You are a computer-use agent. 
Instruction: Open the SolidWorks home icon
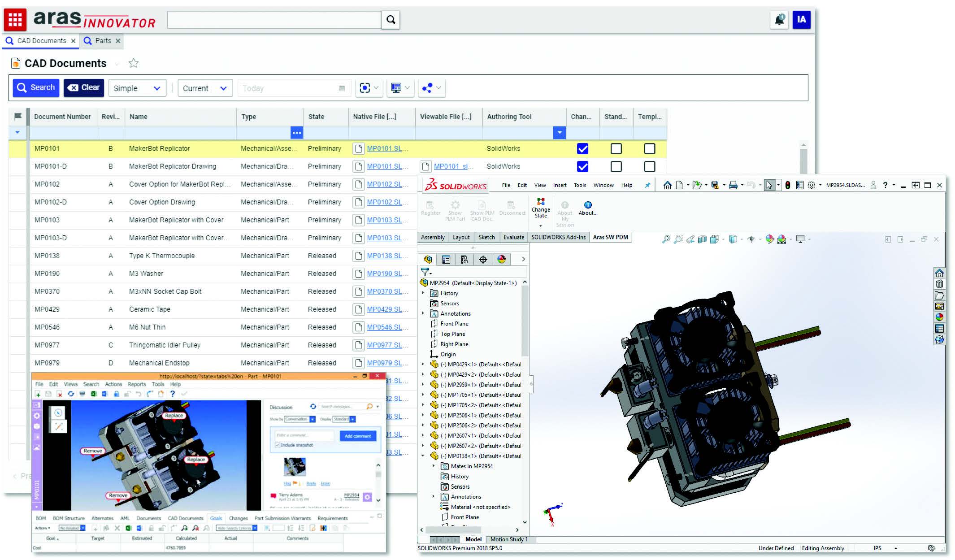(x=667, y=185)
